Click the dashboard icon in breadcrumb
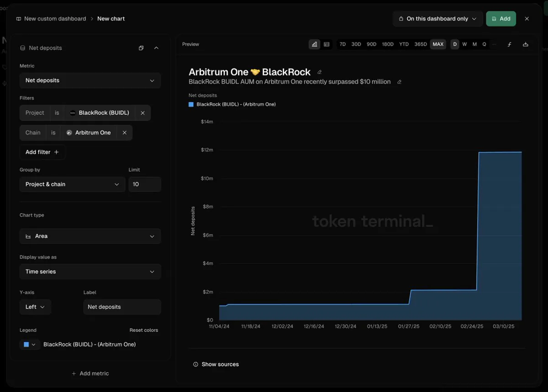 [19, 19]
